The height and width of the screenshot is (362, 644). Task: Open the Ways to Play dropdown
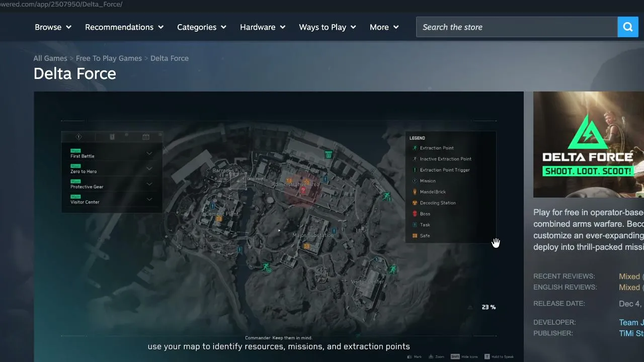point(328,27)
